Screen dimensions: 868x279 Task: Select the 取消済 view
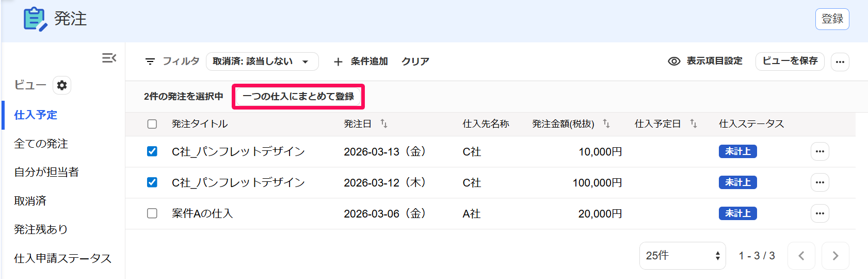tap(30, 201)
